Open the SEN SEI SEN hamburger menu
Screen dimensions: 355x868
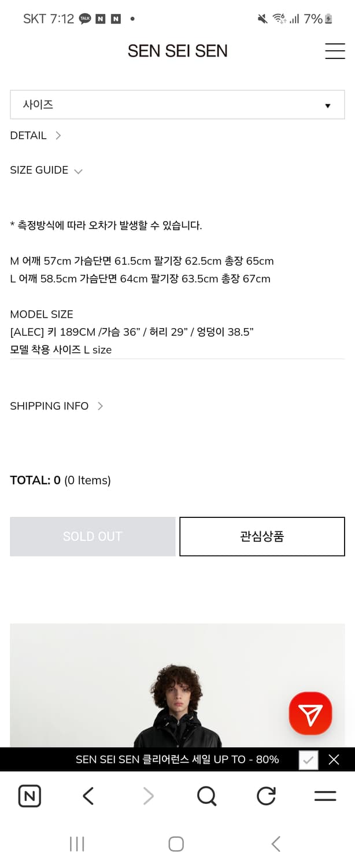pos(335,51)
